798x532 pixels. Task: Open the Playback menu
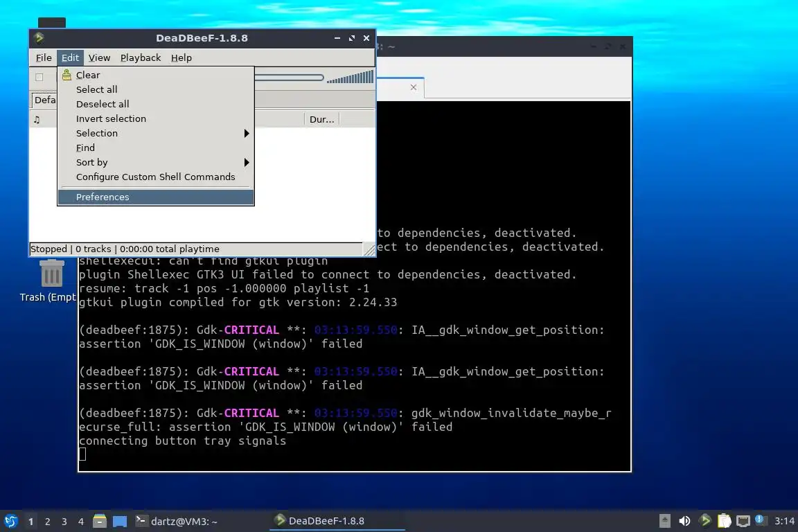click(141, 57)
